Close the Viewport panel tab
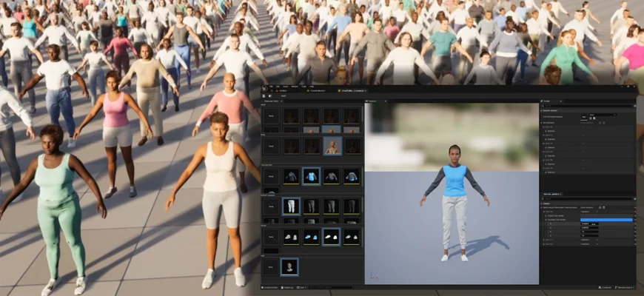 [386, 101]
